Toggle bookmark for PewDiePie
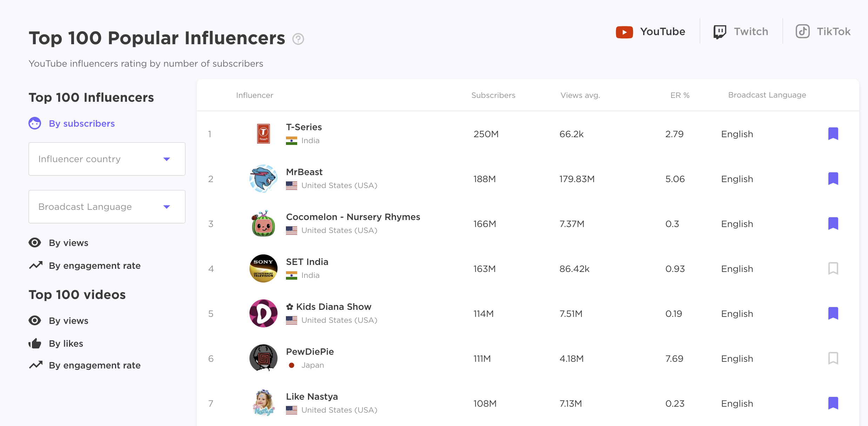Screen dimensions: 868x426 [833, 358]
